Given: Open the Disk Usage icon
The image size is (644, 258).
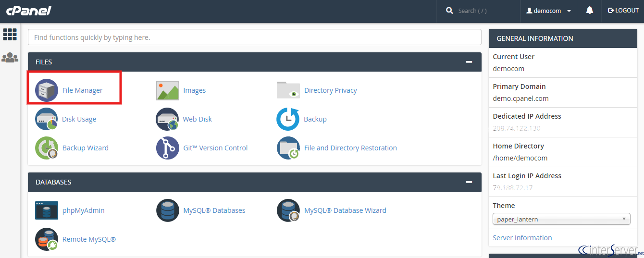Looking at the screenshot, I should pos(47,119).
